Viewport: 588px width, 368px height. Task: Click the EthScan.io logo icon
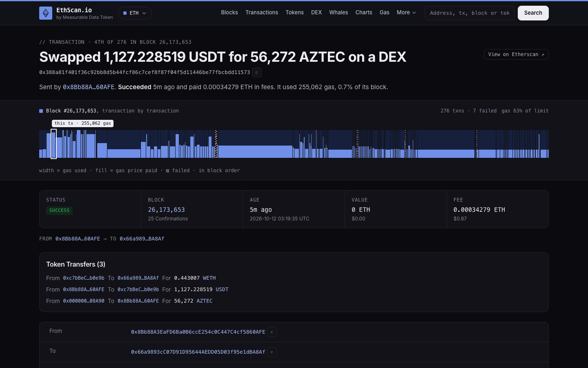tap(46, 13)
